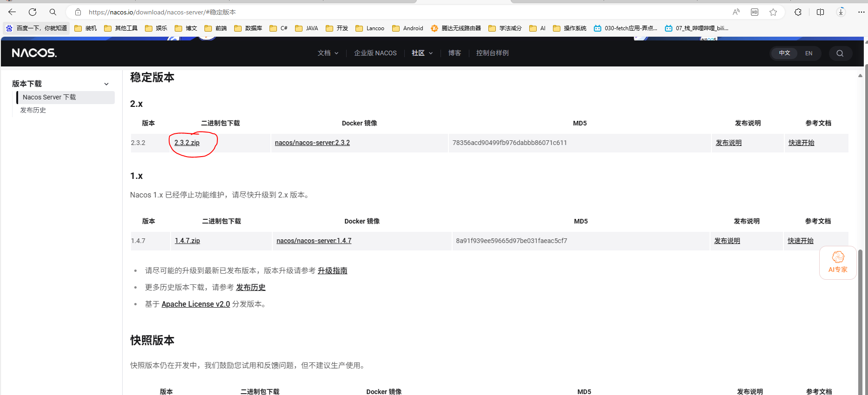Open the 博客 nav item
Viewport: 868px width, 395px height.
click(454, 53)
